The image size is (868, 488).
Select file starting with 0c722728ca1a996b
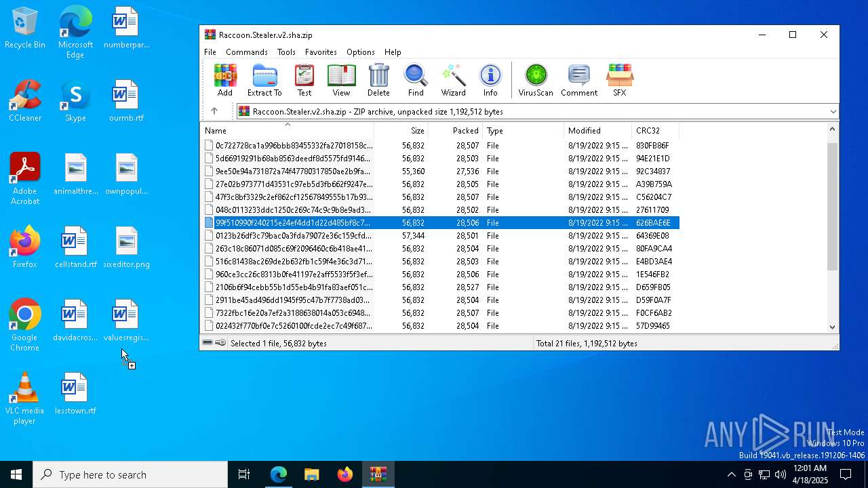click(x=441, y=145)
